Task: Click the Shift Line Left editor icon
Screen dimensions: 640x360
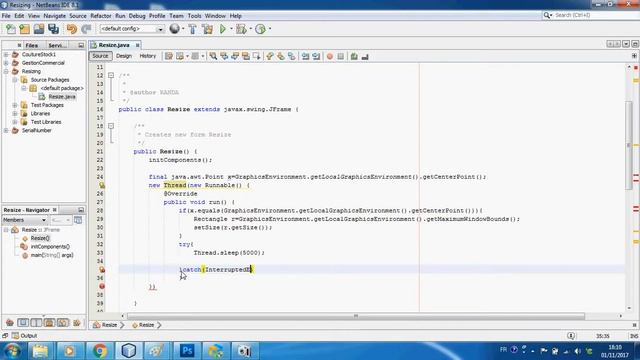Action: [305, 56]
